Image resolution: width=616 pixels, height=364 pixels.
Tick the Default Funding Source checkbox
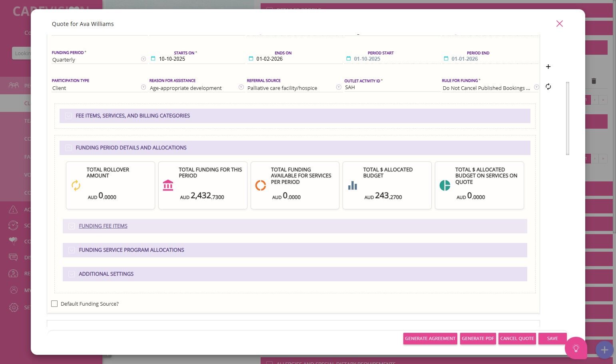click(54, 304)
